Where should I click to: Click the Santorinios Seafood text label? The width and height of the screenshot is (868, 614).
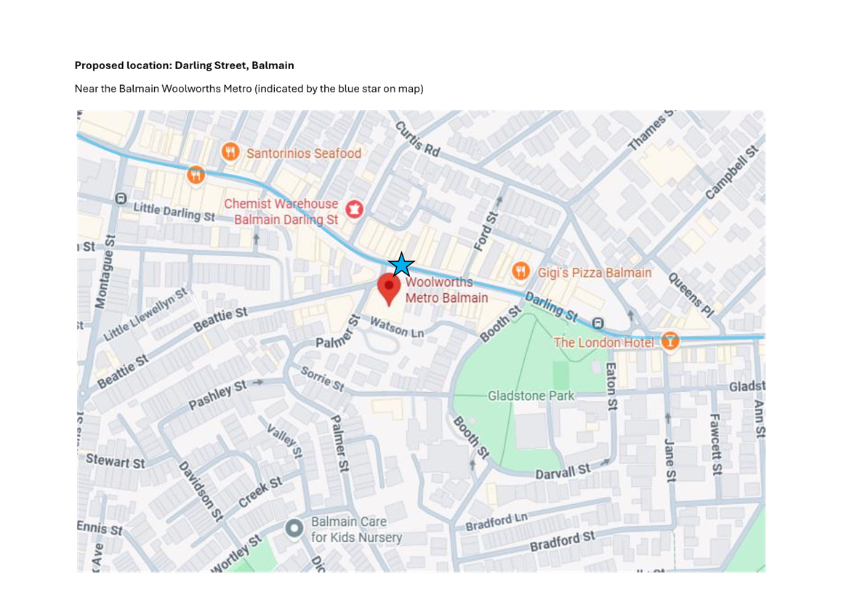[303, 153]
